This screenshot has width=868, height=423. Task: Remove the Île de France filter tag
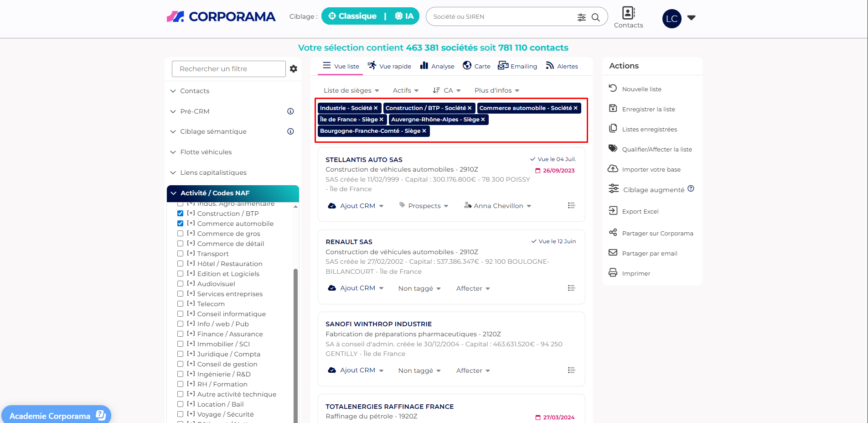[x=382, y=120]
